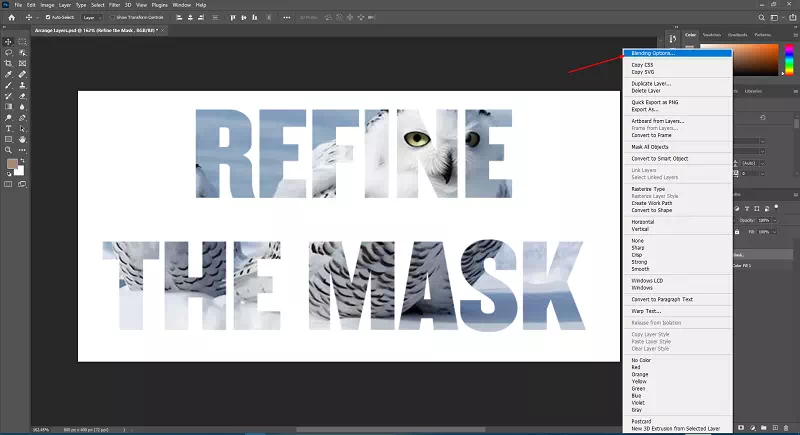Click Align horizontal centers icon
This screenshot has width=800, height=435.
[190, 17]
